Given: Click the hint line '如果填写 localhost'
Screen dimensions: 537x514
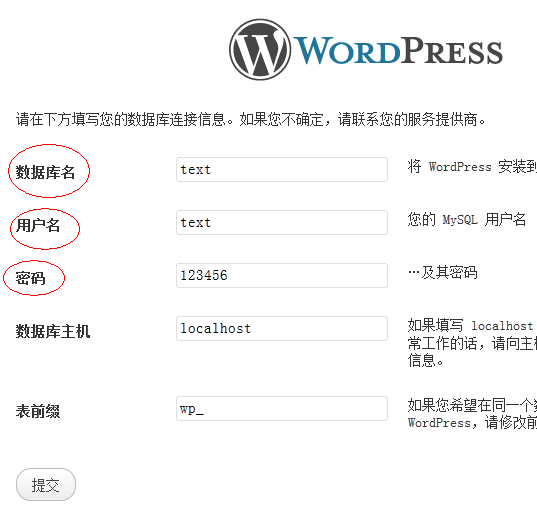Looking at the screenshot, I should pyautogui.click(x=471, y=325).
